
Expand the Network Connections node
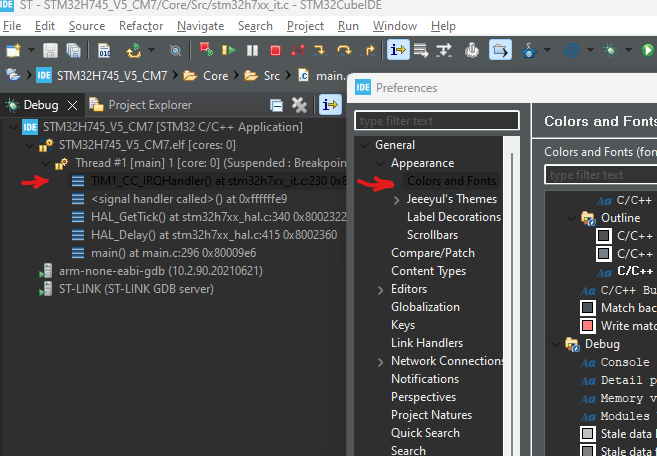click(x=380, y=362)
